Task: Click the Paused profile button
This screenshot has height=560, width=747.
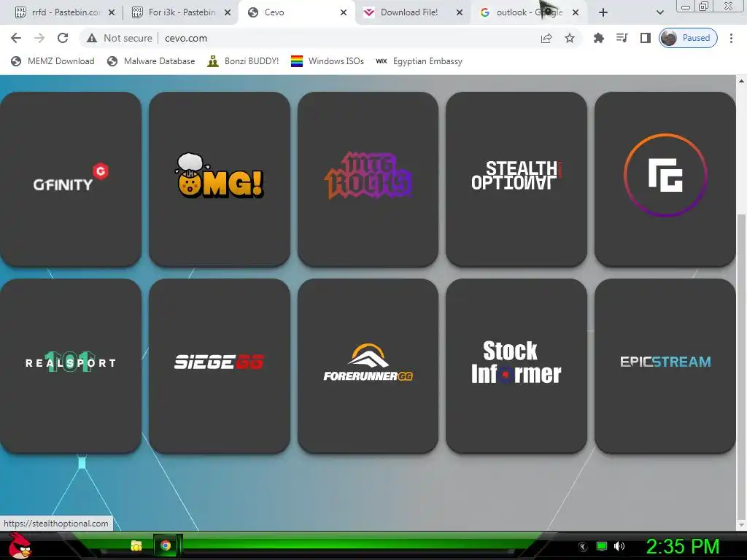Action: pos(688,38)
